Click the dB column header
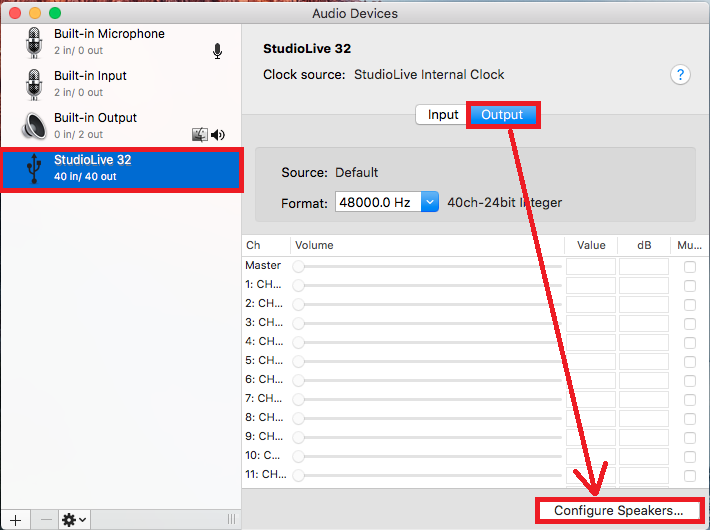710x530 pixels. pos(644,245)
